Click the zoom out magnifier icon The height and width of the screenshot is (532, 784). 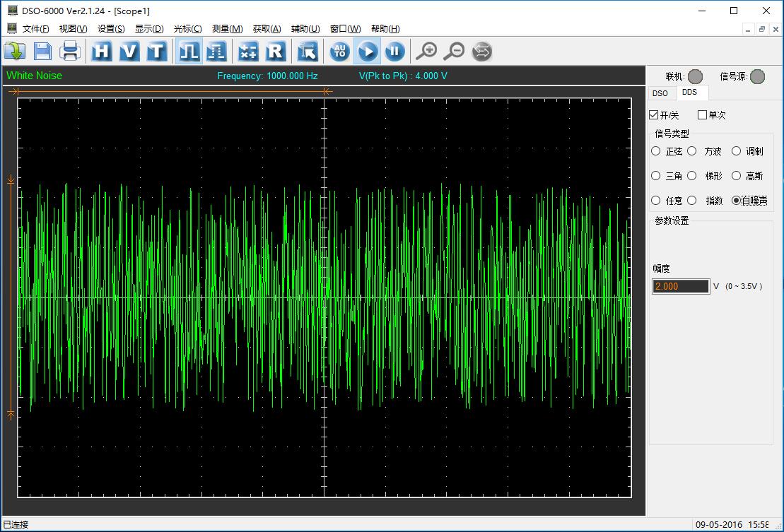click(x=454, y=51)
